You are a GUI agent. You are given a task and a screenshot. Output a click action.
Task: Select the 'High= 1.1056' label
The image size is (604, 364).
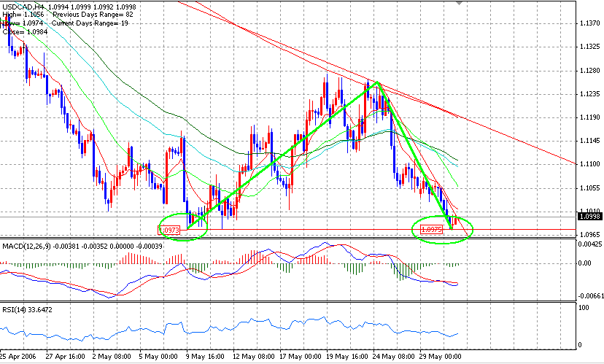(x=24, y=15)
